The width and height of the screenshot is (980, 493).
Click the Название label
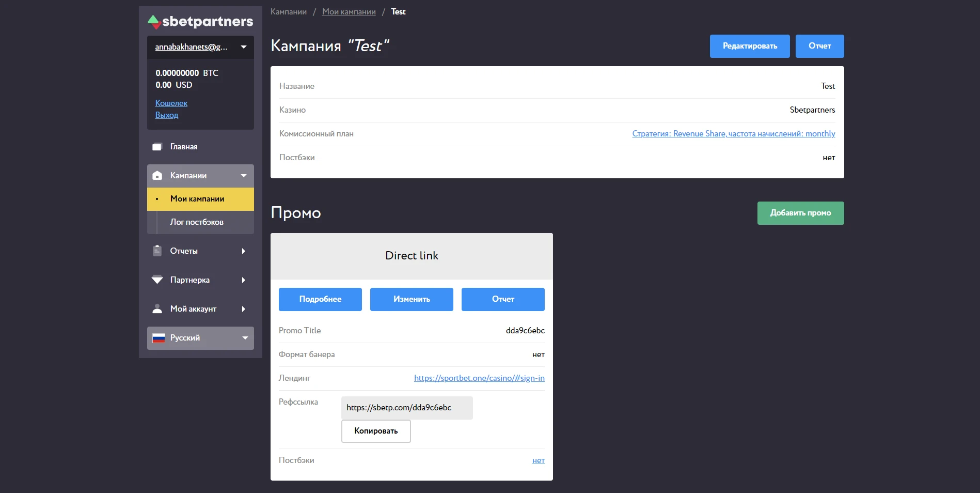click(297, 86)
